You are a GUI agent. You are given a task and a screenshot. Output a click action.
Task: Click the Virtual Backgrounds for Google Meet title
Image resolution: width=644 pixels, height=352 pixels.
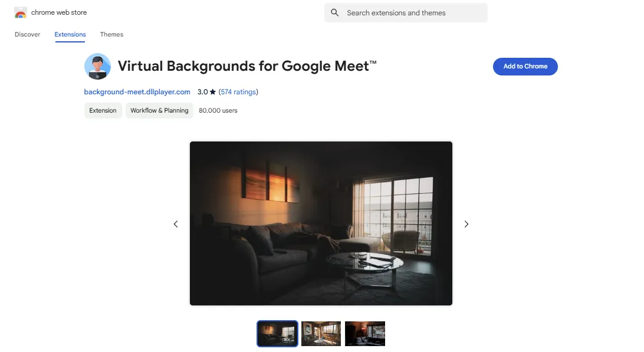click(x=247, y=66)
